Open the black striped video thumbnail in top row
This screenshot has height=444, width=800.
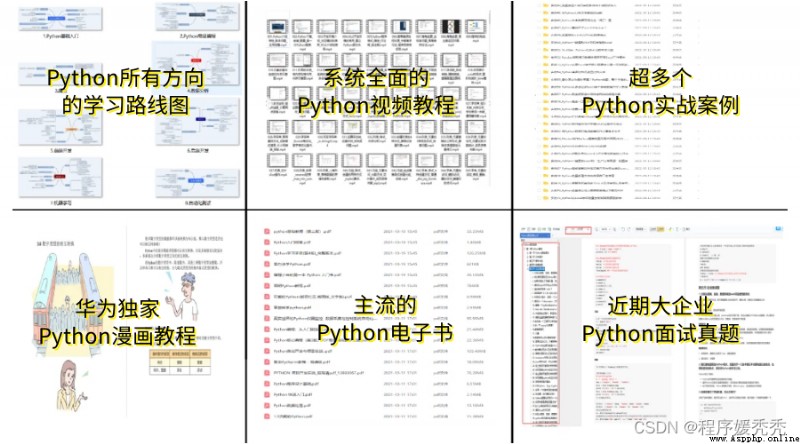pos(451,27)
